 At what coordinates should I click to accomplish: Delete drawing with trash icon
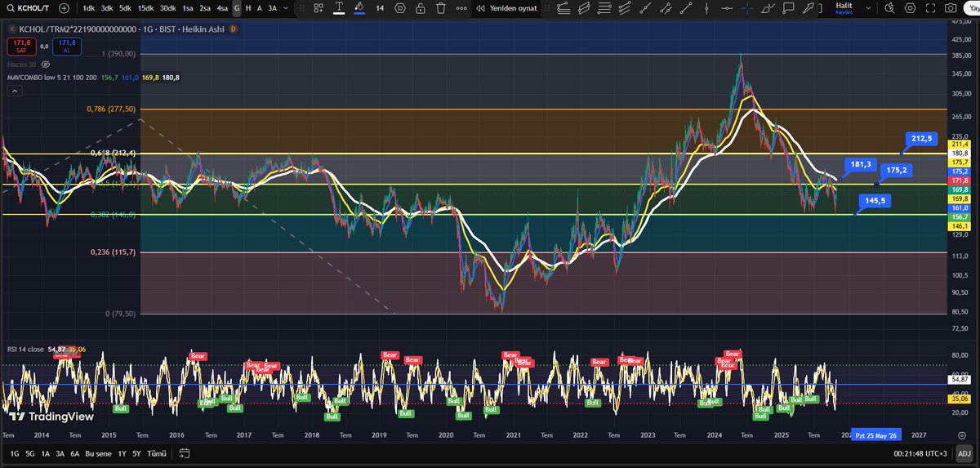tap(440, 7)
